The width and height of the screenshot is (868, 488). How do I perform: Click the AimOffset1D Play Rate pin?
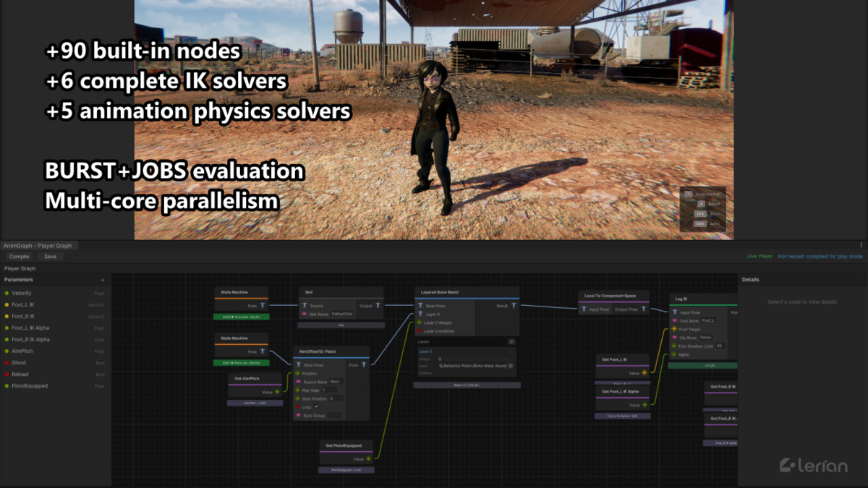coord(298,390)
